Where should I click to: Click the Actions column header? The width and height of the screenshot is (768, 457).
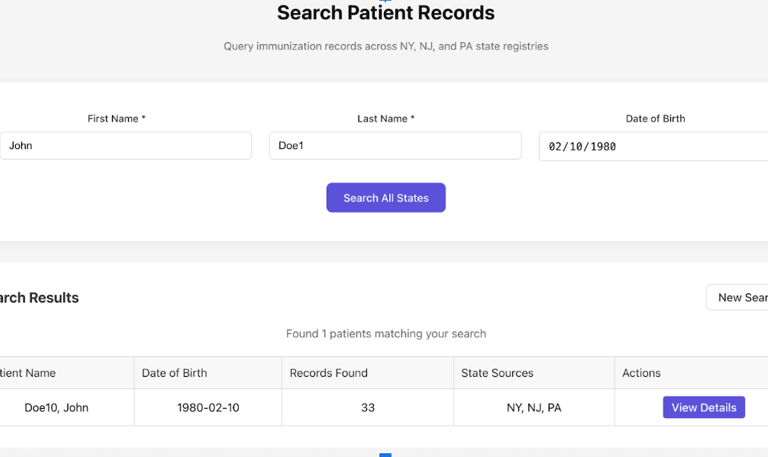[x=641, y=373]
